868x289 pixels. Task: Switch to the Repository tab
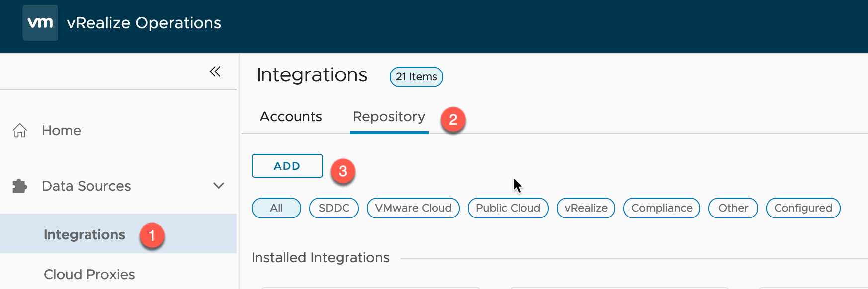[x=389, y=117]
